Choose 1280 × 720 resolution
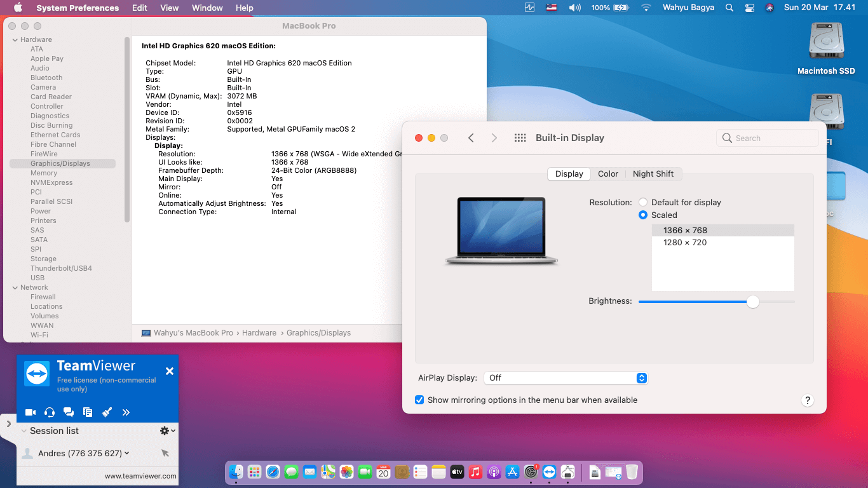Image resolution: width=868 pixels, height=488 pixels. [723, 242]
